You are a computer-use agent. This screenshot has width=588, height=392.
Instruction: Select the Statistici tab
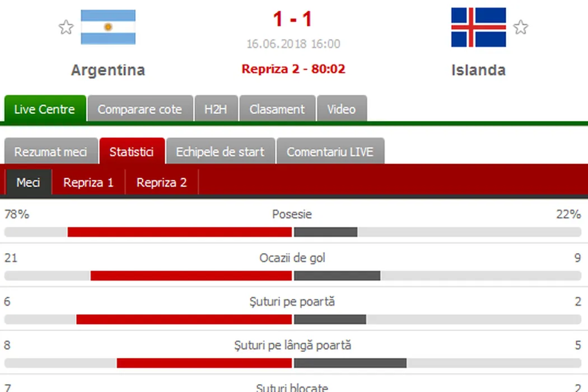pos(132,152)
